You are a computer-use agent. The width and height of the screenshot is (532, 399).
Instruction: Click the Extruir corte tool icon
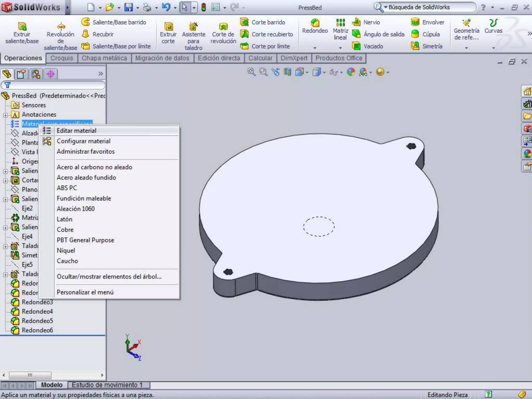tap(168, 26)
